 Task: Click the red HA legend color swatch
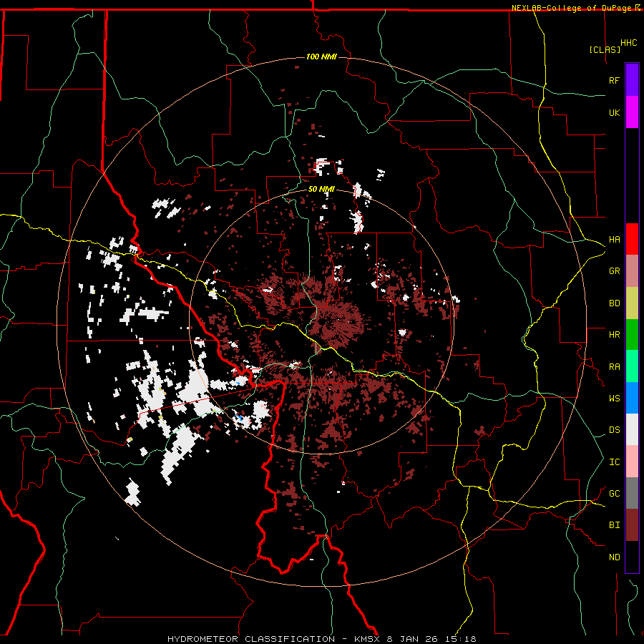(632, 239)
